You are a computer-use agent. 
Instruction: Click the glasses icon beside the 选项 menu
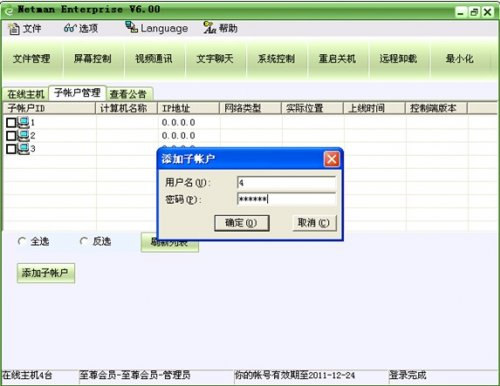[x=70, y=28]
